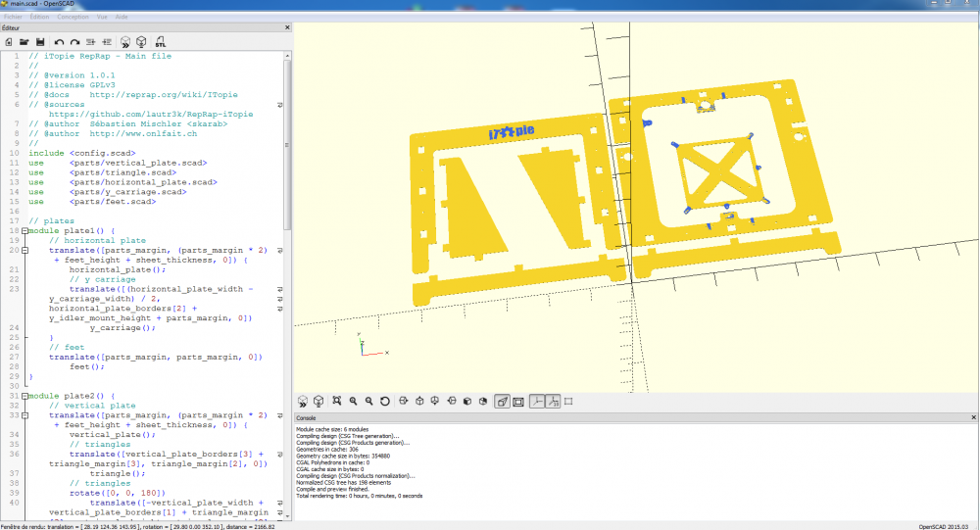Viewport: 980px width, 530px height.
Task: Open the Aide menu
Action: [x=122, y=17]
